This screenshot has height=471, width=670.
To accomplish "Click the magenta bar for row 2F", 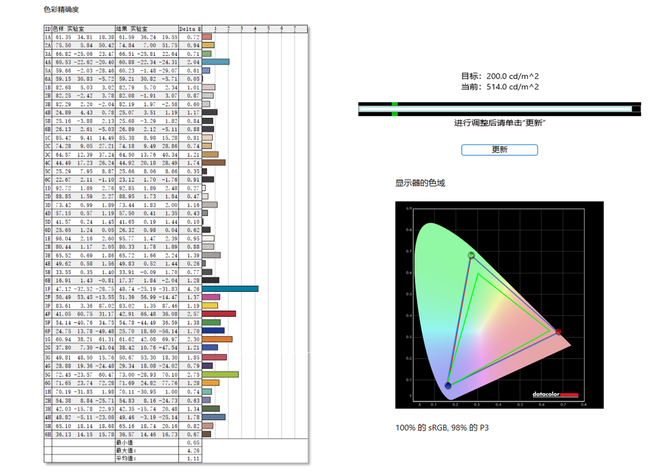I will (x=211, y=297).
